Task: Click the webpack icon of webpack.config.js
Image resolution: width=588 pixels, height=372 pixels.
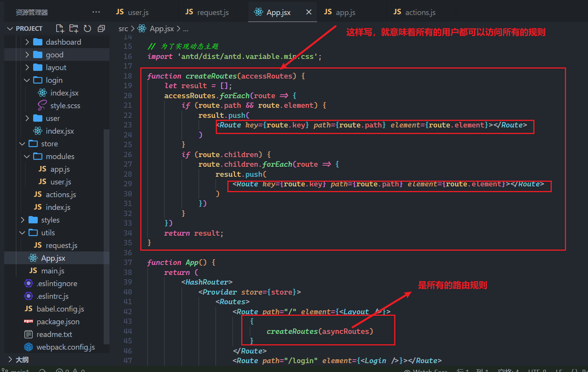Action: click(x=29, y=347)
